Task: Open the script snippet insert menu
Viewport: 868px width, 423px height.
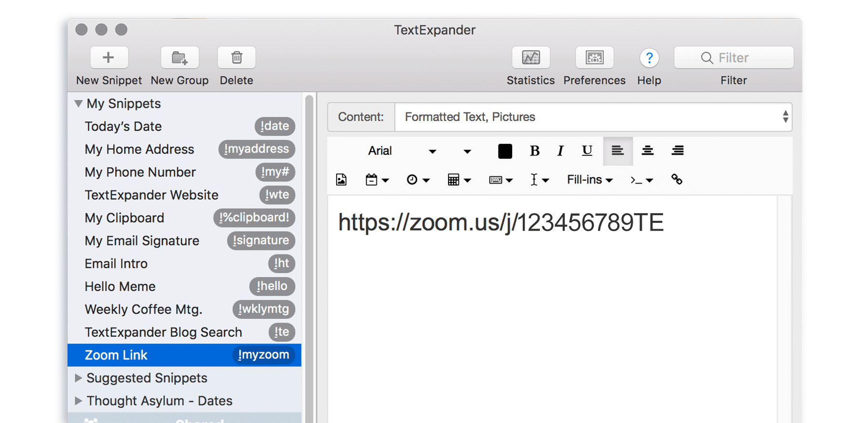Action: click(641, 180)
